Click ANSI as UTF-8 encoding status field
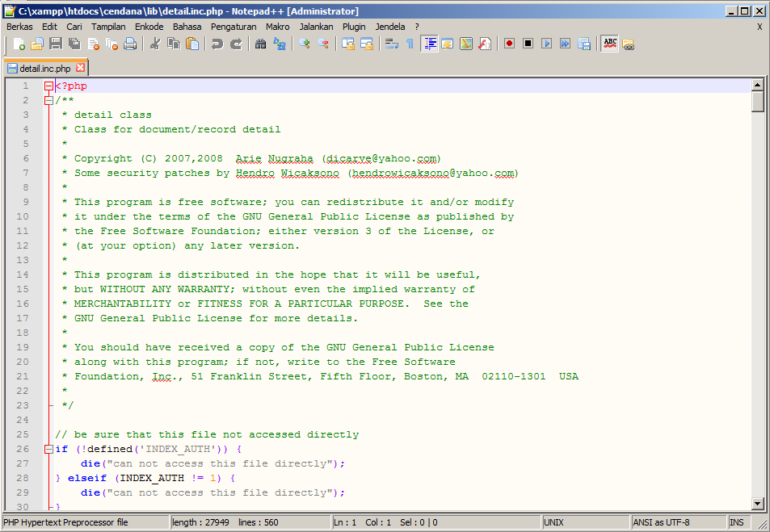This screenshot has width=770, height=532. click(x=679, y=522)
